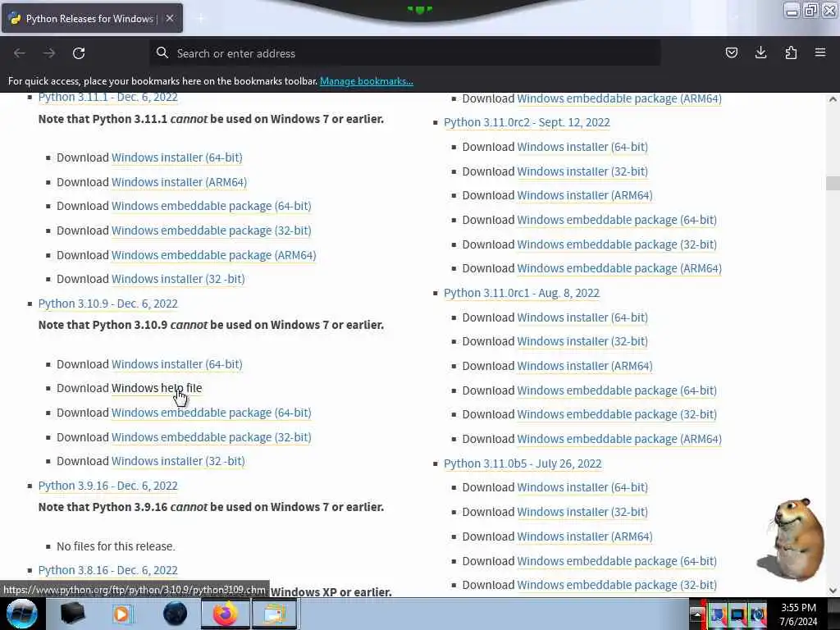
Task: Open a new tab with the plus button
Action: [x=200, y=18]
